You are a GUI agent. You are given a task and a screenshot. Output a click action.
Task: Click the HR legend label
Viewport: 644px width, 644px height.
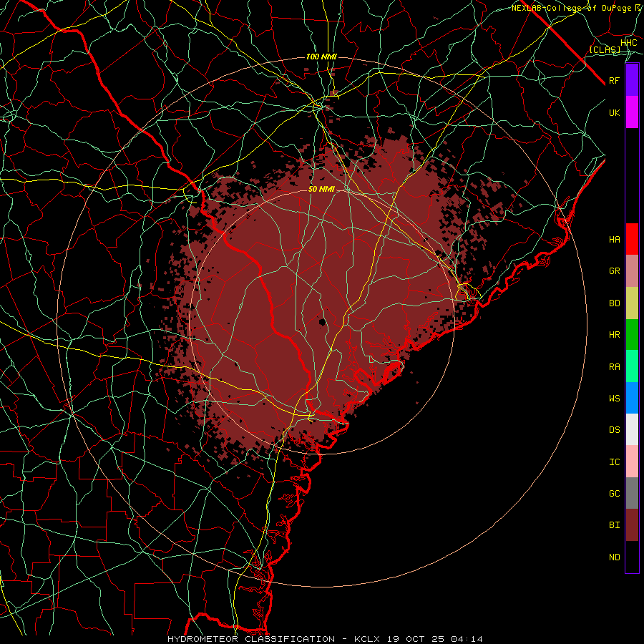(x=614, y=335)
